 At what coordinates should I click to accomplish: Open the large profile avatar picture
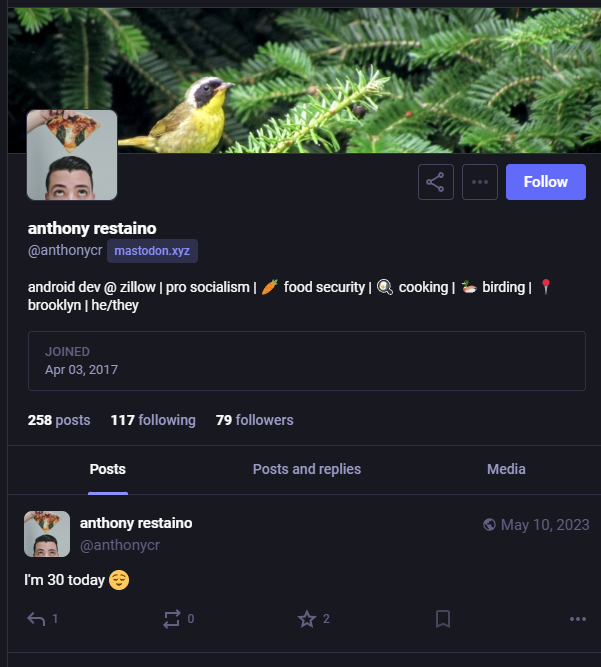click(x=72, y=155)
